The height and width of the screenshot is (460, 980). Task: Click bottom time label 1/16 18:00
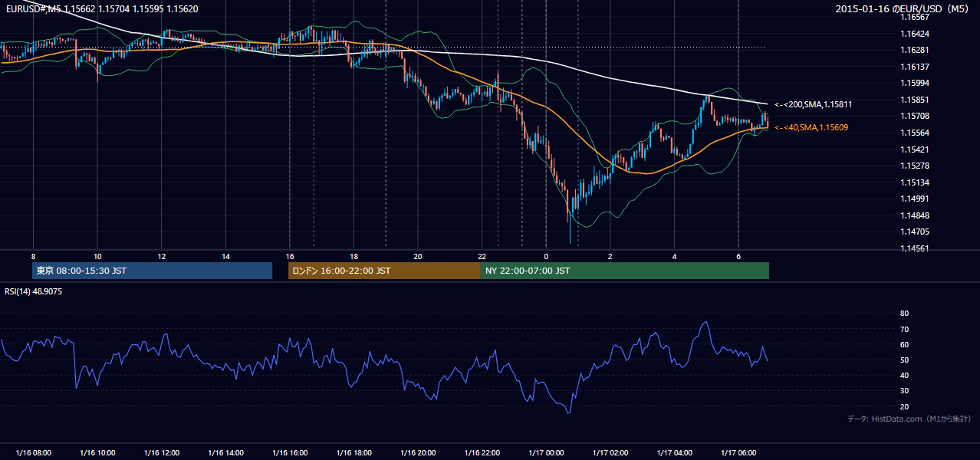tap(354, 453)
